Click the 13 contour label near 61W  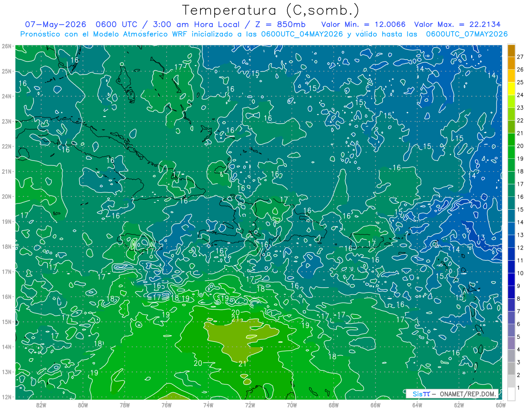pos(481,238)
